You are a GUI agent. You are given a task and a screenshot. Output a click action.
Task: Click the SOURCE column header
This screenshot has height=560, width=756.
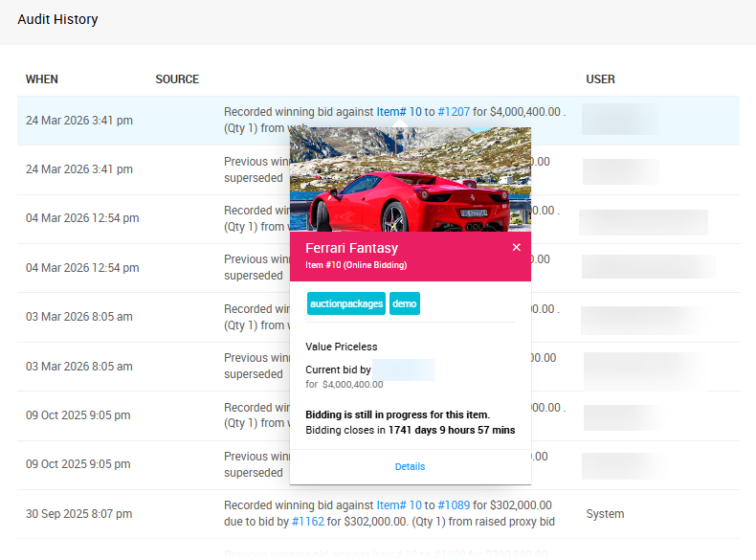click(177, 79)
